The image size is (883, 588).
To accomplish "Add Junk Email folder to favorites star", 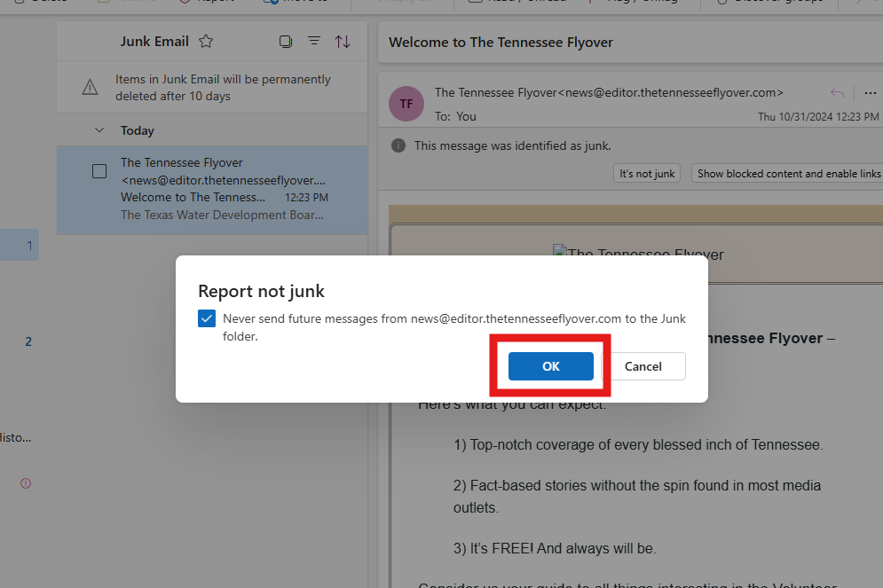I will pyautogui.click(x=206, y=41).
